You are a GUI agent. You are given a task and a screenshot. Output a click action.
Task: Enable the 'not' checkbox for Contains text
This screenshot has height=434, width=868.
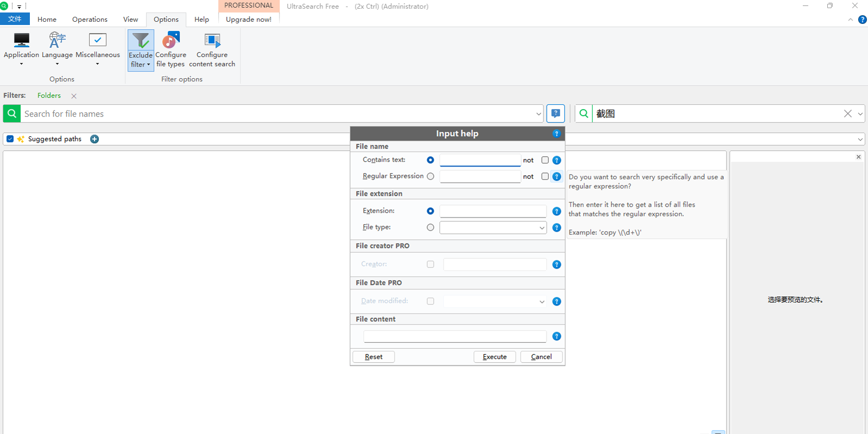point(545,160)
